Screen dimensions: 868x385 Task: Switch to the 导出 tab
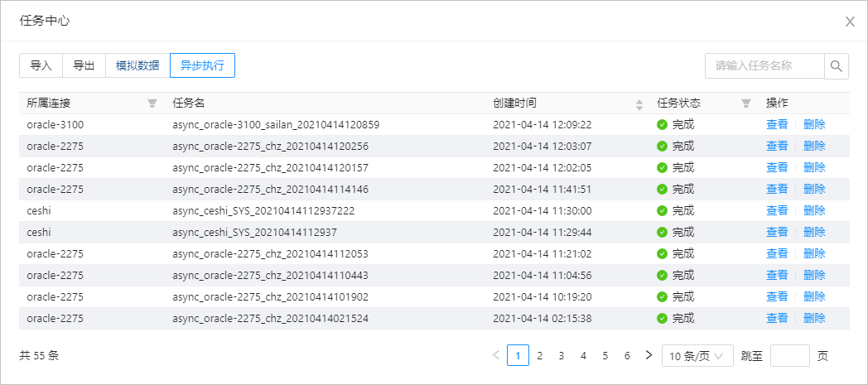84,65
